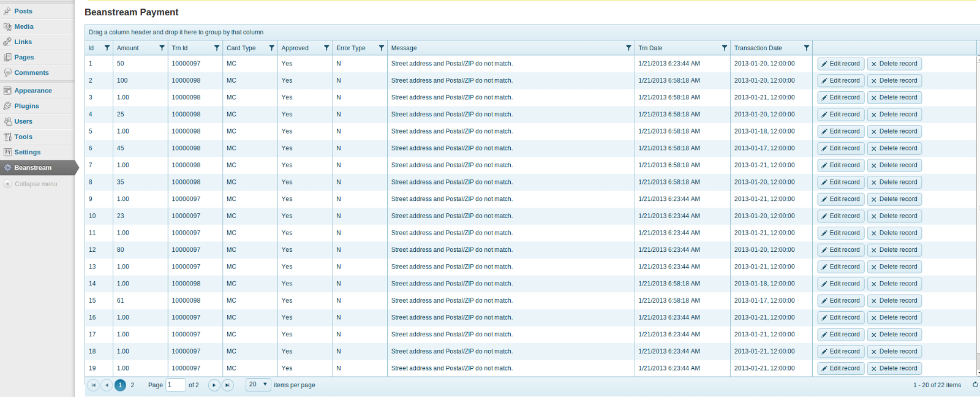
Task: Refresh the grid data
Action: [975, 385]
